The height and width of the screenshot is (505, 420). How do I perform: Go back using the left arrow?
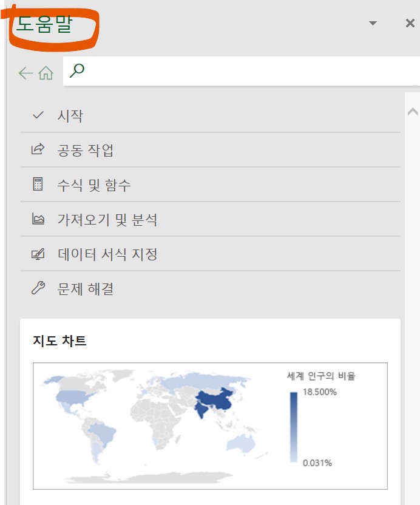tap(25, 73)
